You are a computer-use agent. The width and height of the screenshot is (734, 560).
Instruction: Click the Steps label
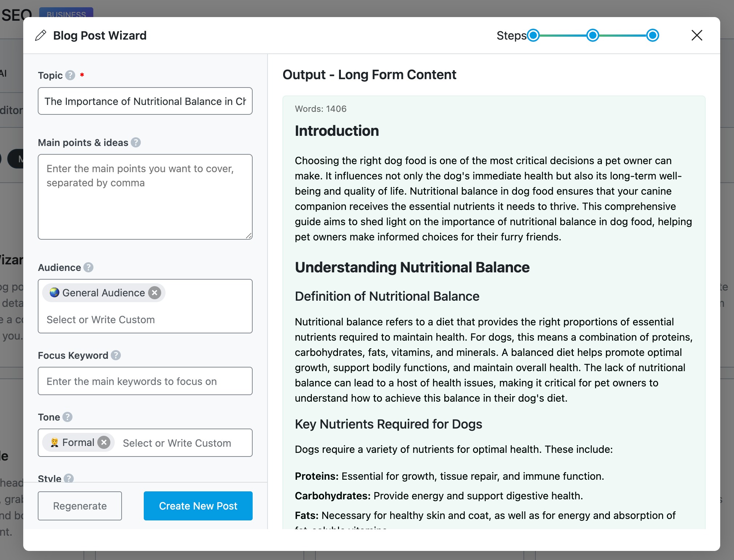tap(511, 36)
